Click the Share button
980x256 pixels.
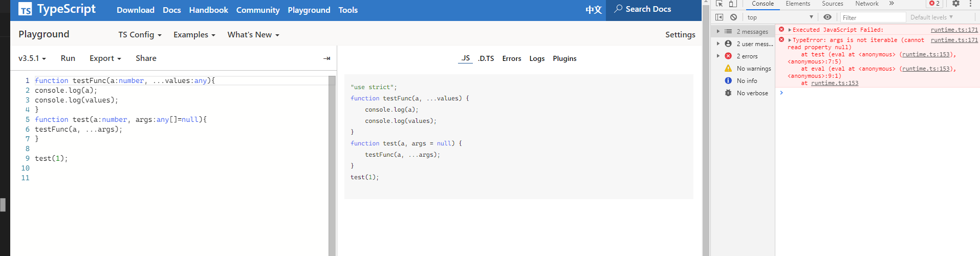[146, 58]
